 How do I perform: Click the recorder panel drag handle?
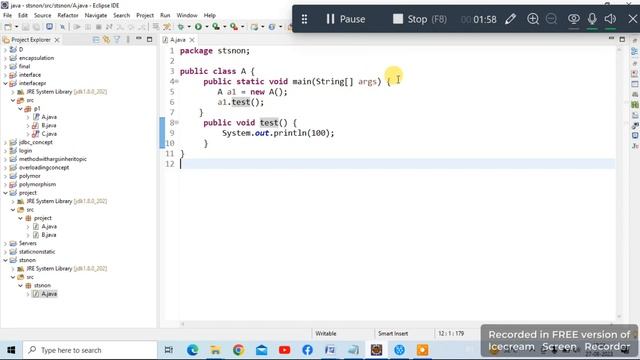(x=304, y=19)
